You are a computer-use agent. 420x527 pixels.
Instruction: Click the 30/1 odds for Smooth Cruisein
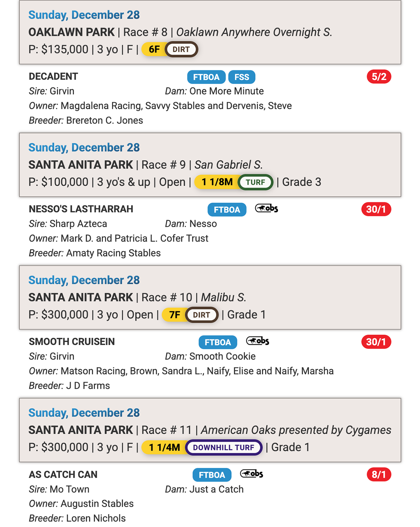point(376,342)
